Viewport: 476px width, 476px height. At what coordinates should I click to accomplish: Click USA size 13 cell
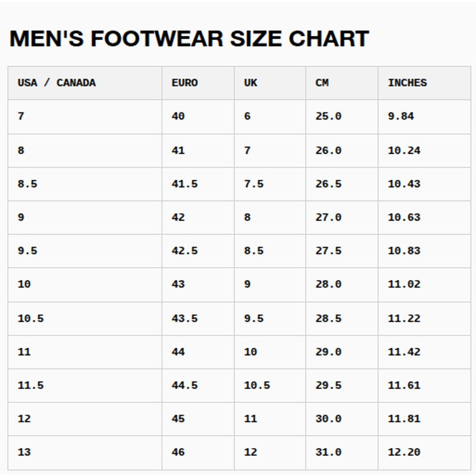tap(85, 453)
